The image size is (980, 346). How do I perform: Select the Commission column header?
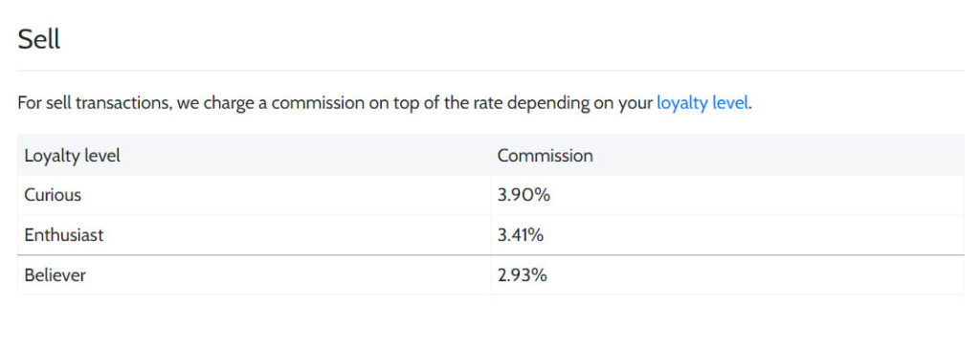[545, 156]
